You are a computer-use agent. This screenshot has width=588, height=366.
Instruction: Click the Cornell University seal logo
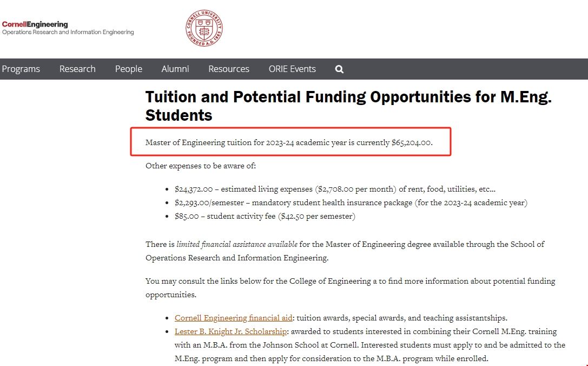click(x=203, y=27)
